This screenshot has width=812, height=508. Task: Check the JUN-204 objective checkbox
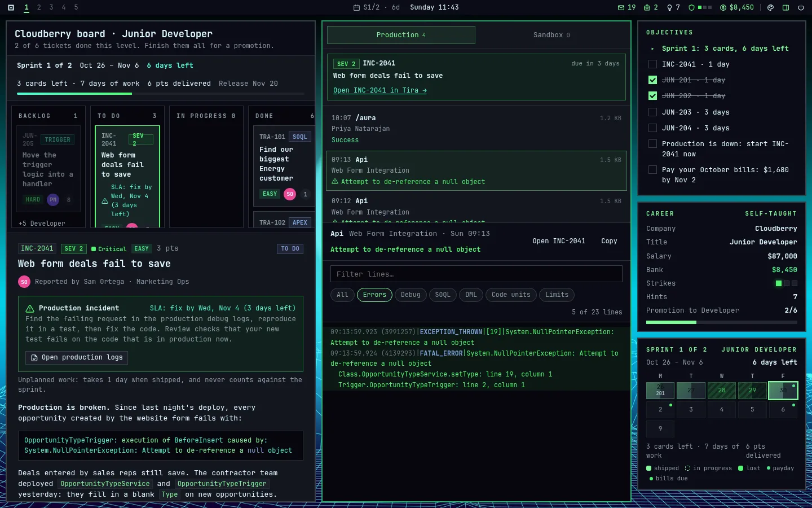[652, 128]
